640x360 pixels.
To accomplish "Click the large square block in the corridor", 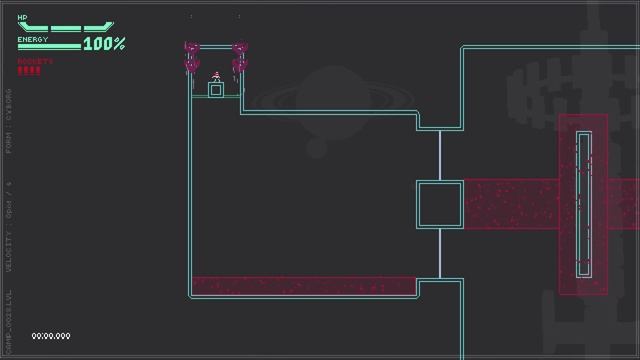I will (x=440, y=204).
